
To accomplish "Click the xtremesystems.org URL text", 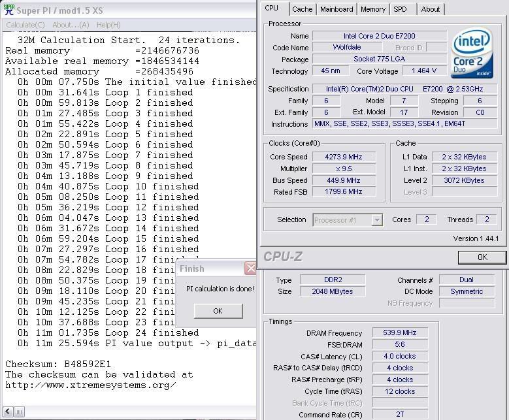I will point(91,385).
